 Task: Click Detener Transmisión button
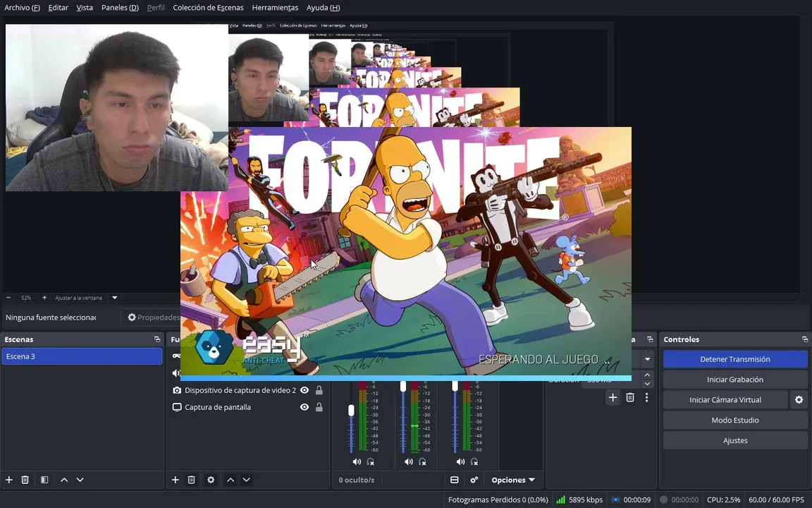click(x=735, y=359)
